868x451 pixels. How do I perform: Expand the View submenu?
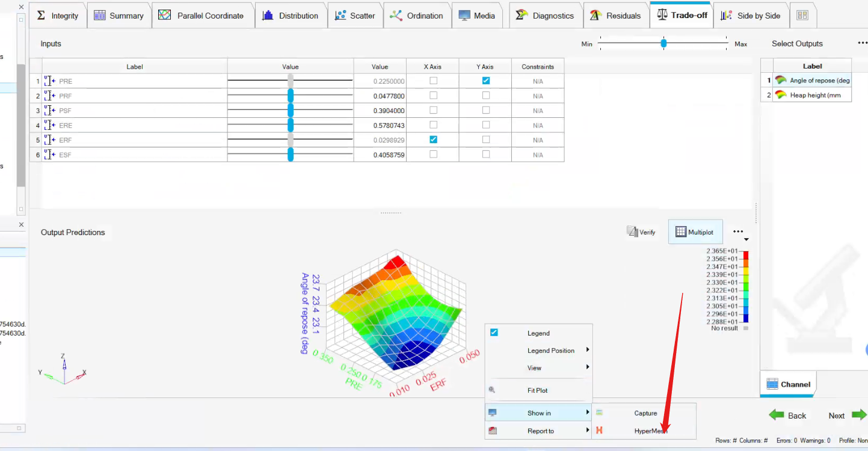point(539,367)
